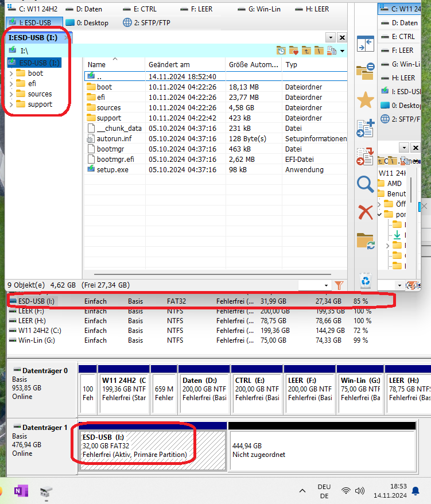Select D: Daten in right panel drive list
The width and height of the screenshot is (431, 504).
tap(399, 23)
